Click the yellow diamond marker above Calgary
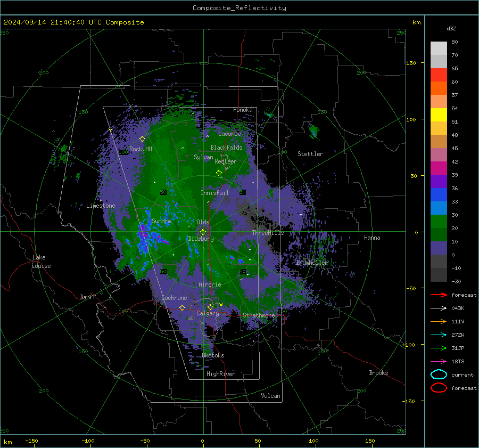 point(210,307)
